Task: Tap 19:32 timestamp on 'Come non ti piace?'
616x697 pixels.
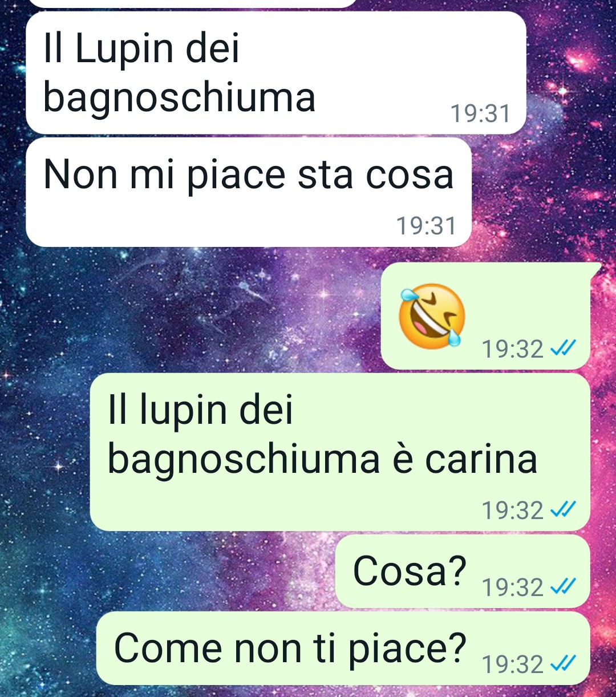Action: coord(513,664)
